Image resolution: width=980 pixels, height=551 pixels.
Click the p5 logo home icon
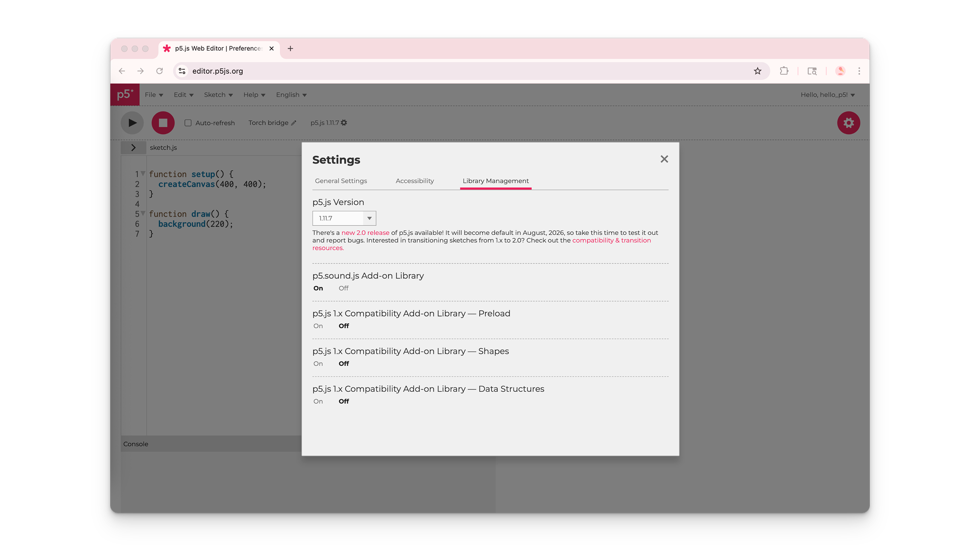click(125, 94)
